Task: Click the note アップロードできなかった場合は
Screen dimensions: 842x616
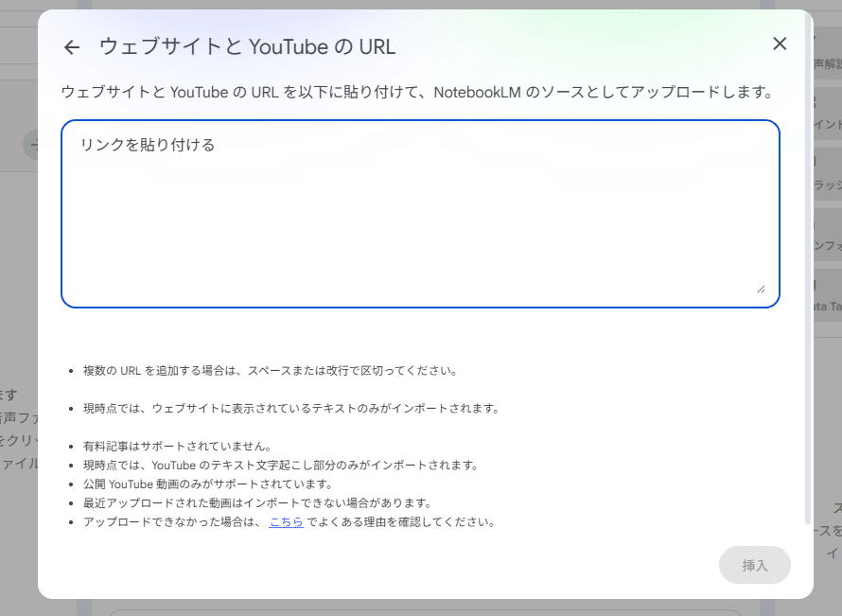Action: click(x=289, y=522)
